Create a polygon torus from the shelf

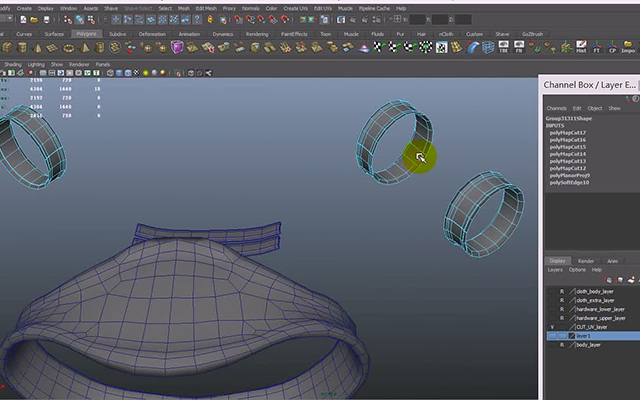68,48
